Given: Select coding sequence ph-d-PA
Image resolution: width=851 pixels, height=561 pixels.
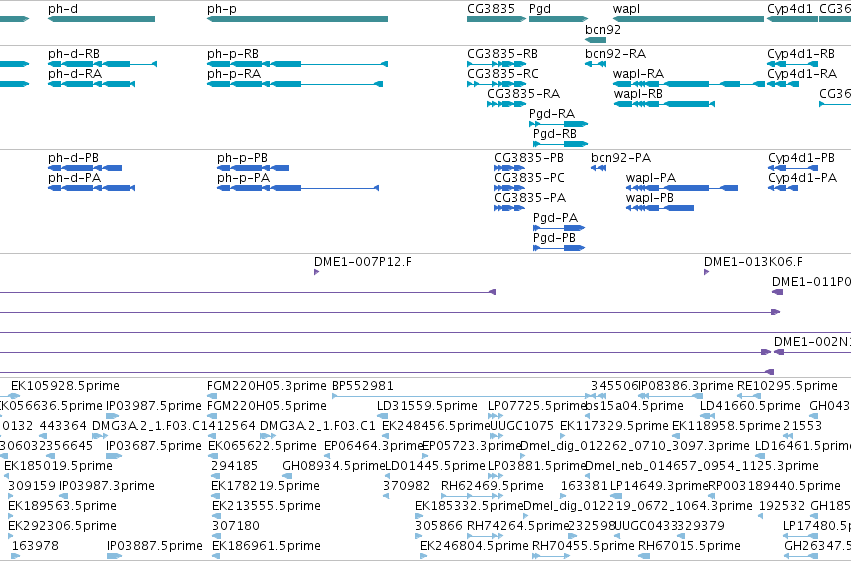Looking at the screenshot, I should pyautogui.click(x=74, y=178).
